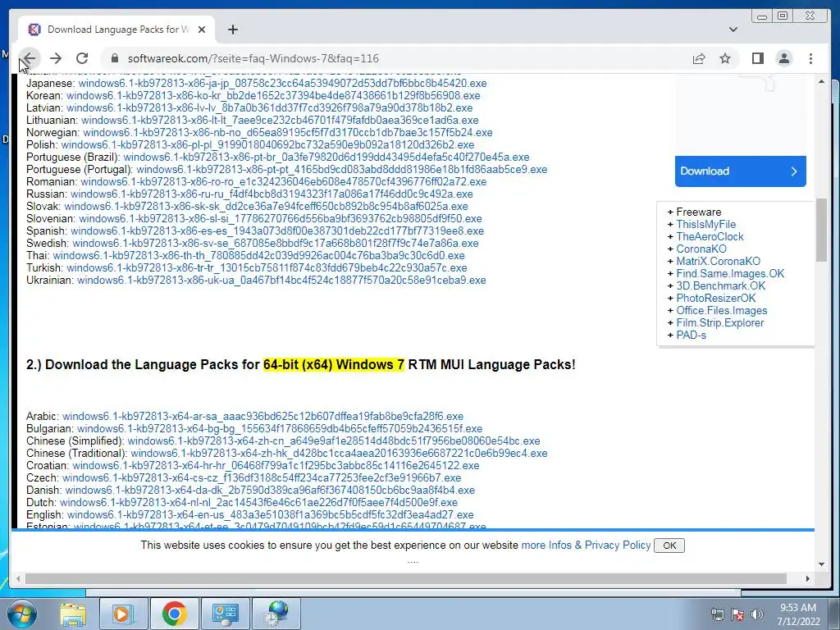Click the network tray icon
Image resolution: width=840 pixels, height=630 pixels.
(717, 614)
